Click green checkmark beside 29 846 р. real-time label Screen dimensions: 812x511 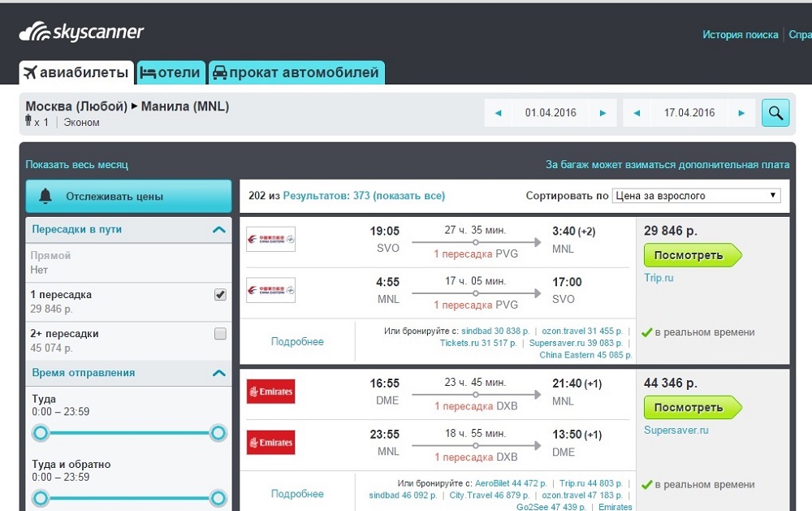click(647, 332)
